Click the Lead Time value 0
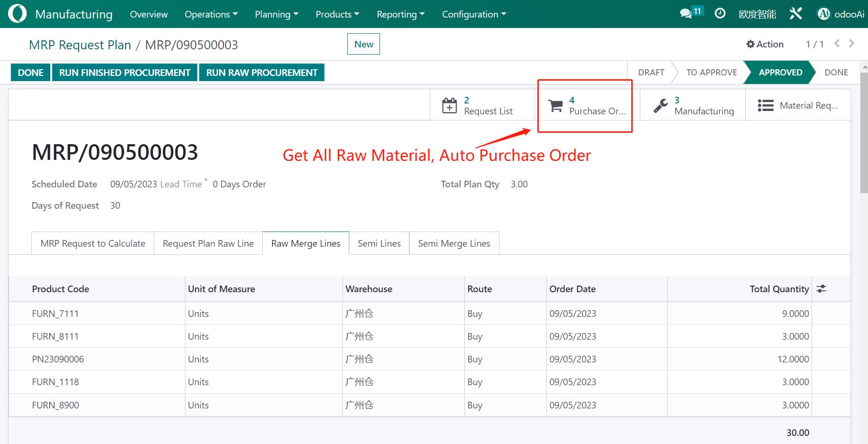 point(215,184)
